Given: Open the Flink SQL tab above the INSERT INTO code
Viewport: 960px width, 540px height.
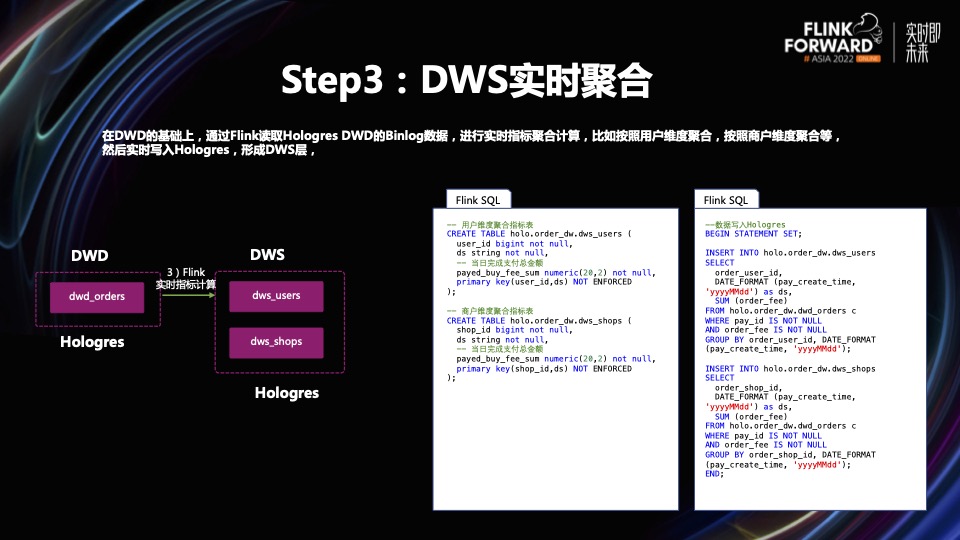Looking at the screenshot, I should tap(726, 200).
